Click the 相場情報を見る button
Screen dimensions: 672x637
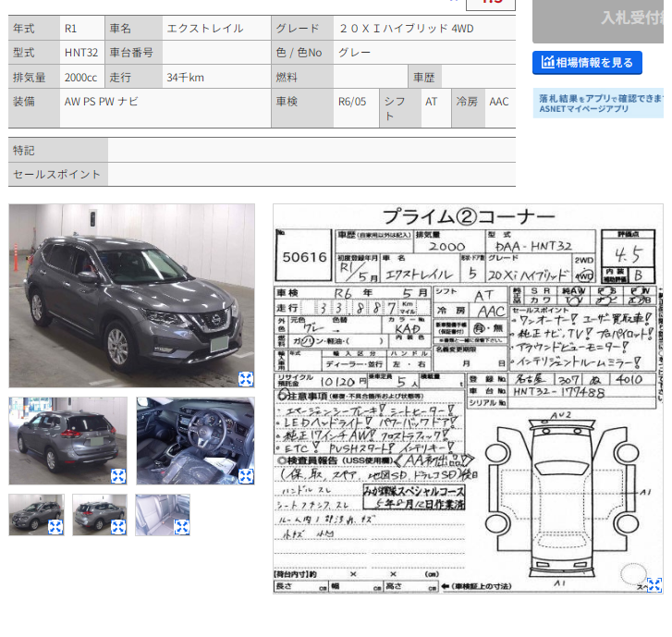click(x=587, y=63)
